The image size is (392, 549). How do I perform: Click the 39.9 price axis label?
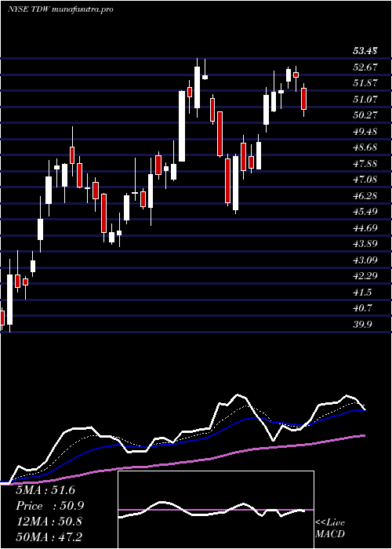(362, 324)
